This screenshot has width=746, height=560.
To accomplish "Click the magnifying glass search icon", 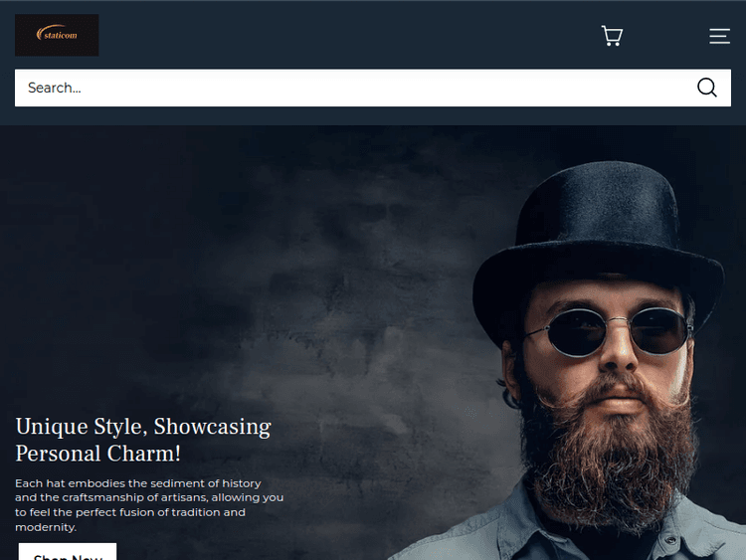I will (707, 88).
